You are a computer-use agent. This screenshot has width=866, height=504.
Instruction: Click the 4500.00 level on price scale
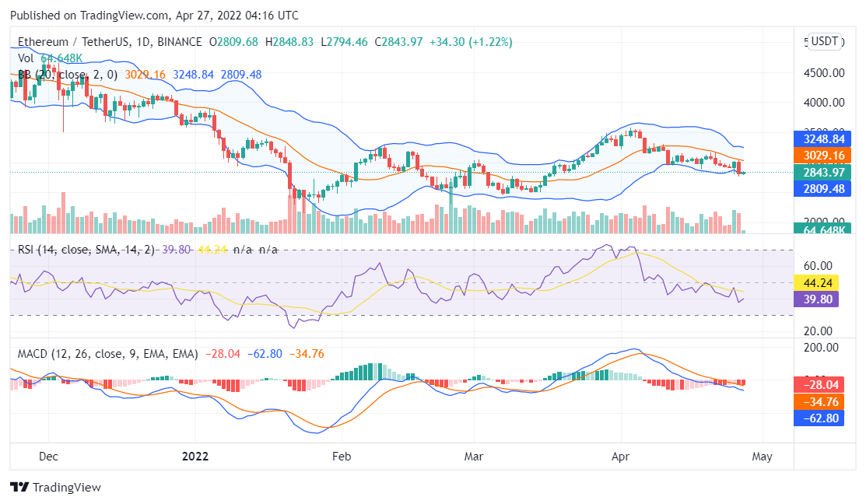pyautogui.click(x=824, y=73)
